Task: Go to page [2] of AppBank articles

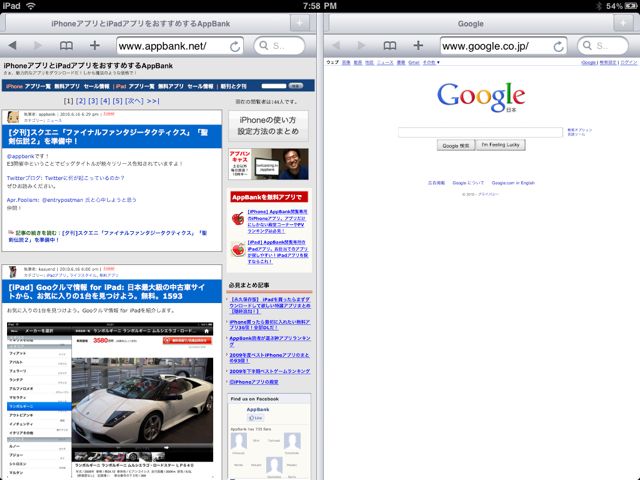Action: (x=81, y=101)
